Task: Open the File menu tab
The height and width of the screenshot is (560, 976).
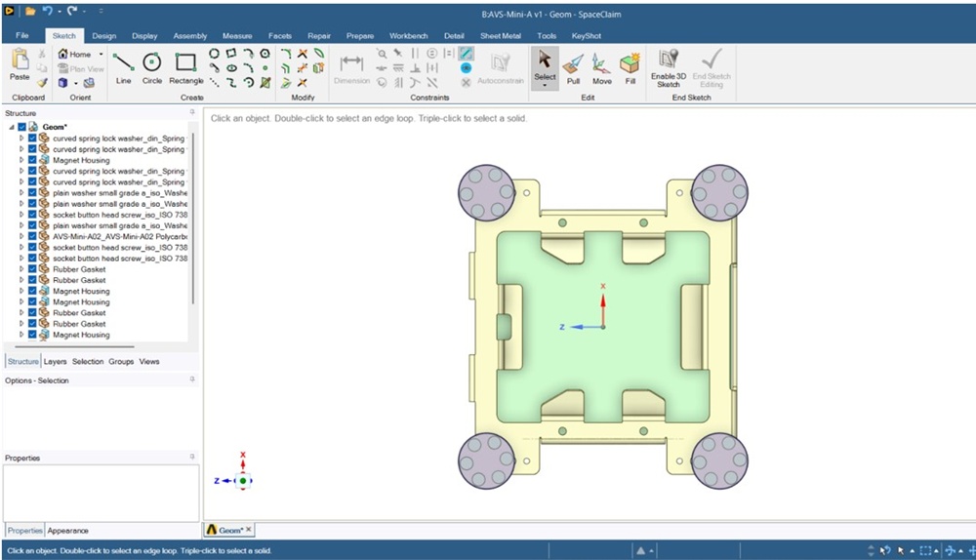Action: pyautogui.click(x=21, y=35)
